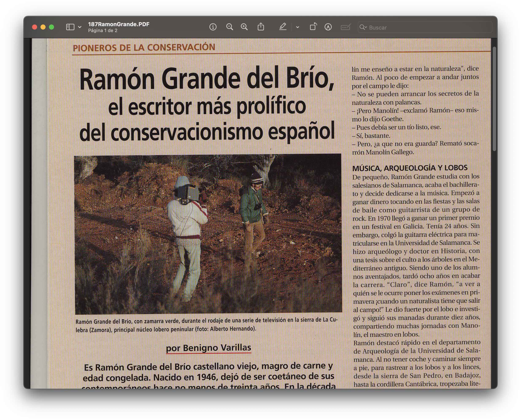Viewport: 521px width, 420px height.
Task: Click the text 'el escritor más prolífico'
Action: pos(207,107)
